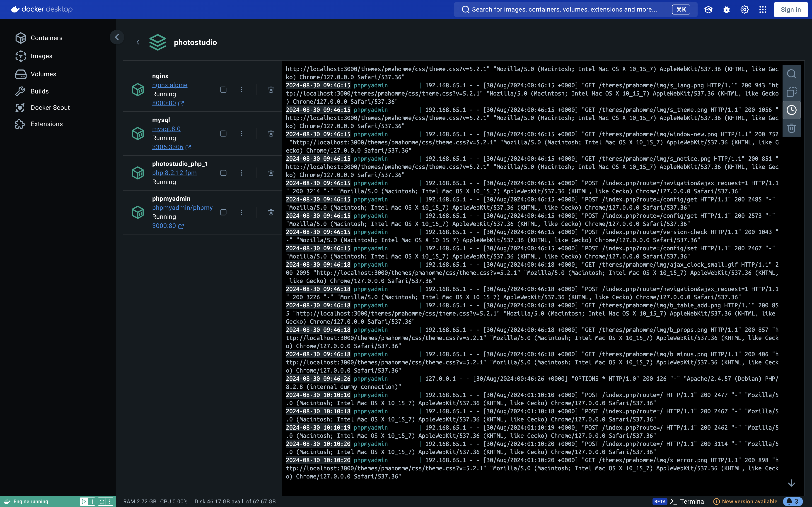Clear the terminal logs trash icon
The width and height of the screenshot is (812, 507).
pyautogui.click(x=791, y=128)
